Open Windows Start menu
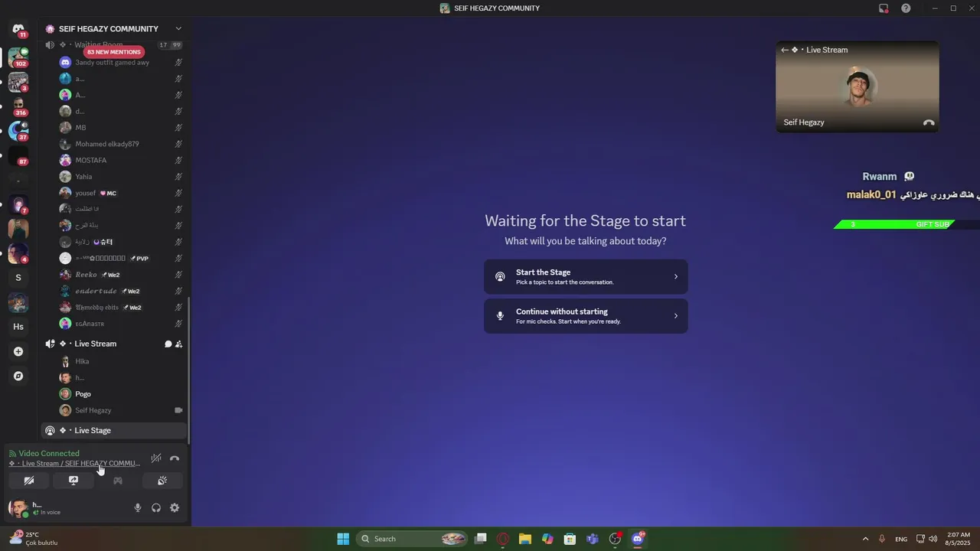Image resolution: width=980 pixels, height=551 pixels. (x=343, y=539)
